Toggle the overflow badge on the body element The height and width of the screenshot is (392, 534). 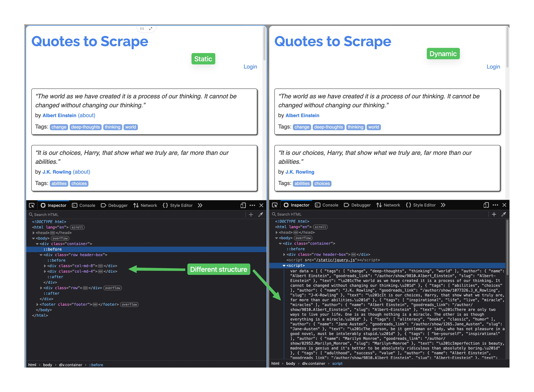[60, 238]
